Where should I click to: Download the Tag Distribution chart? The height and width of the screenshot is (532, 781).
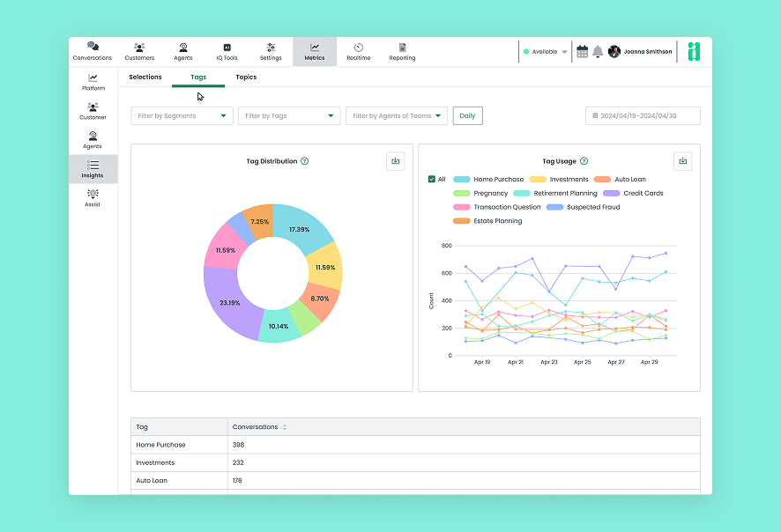396,161
